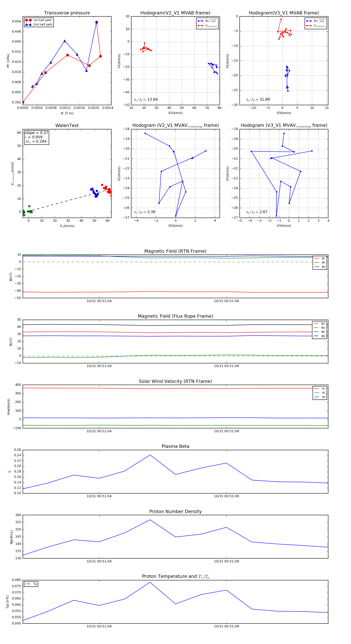This screenshot has width=351, height=644.
Task: Click the "V_remaining(km/s)" y-axis label in WalenTest
Action: pos(12,173)
